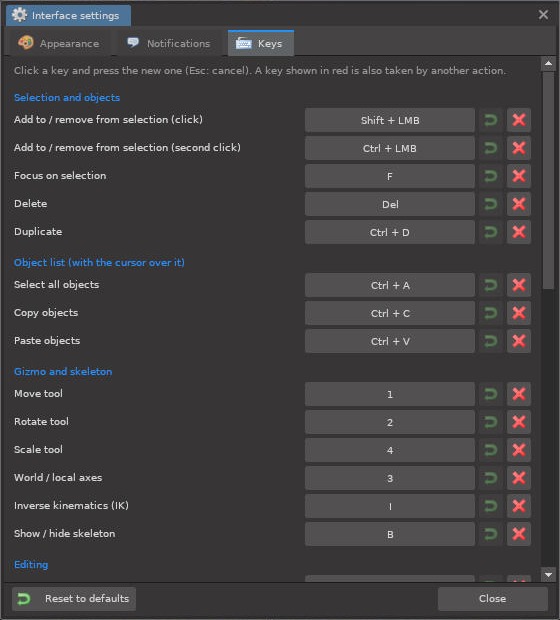560x620 pixels.
Task: Click the vertical scrollbar thumb
Action: coord(548,180)
